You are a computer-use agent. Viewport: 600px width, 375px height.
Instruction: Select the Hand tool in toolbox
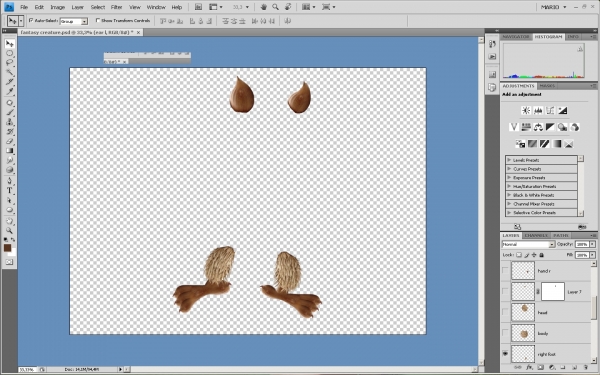pos(9,221)
